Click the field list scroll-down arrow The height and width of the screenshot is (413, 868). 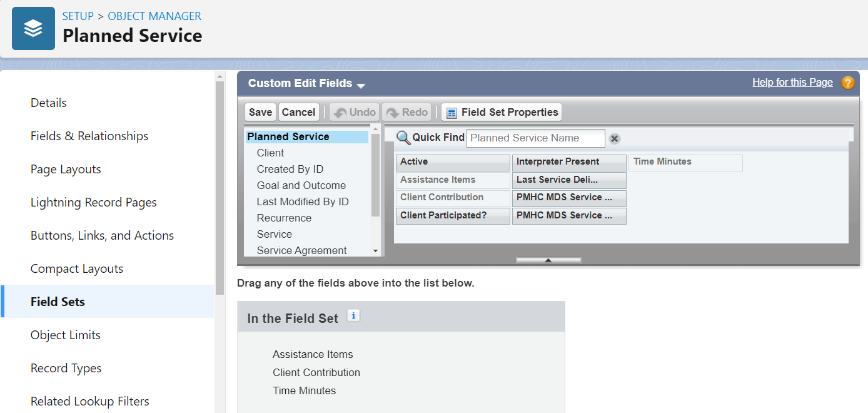click(x=376, y=251)
